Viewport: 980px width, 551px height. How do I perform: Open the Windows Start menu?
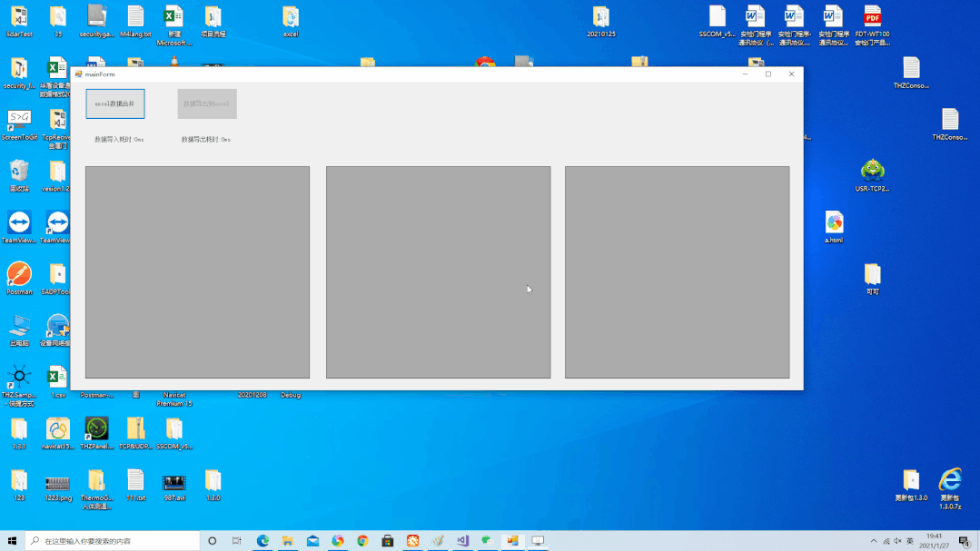[x=12, y=540]
